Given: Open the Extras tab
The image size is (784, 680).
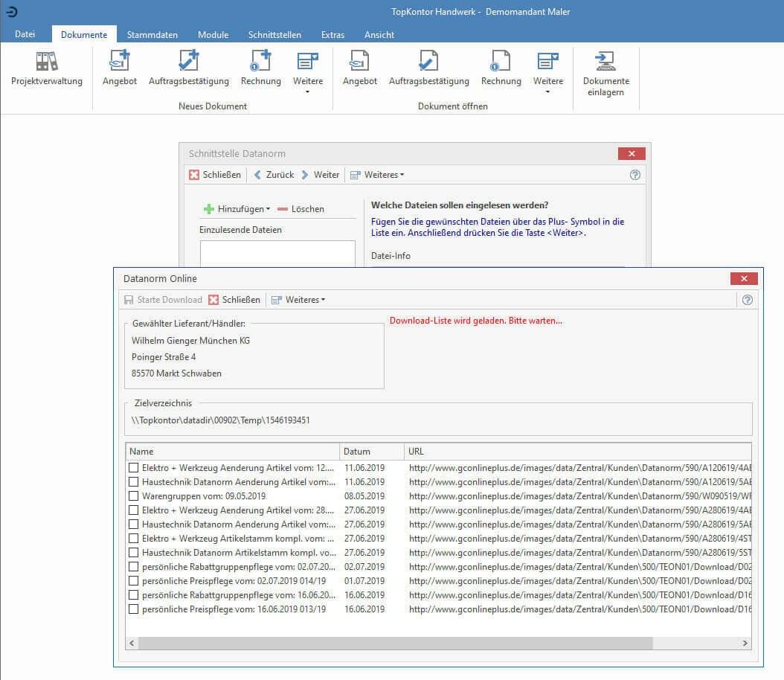Looking at the screenshot, I should pos(332,34).
